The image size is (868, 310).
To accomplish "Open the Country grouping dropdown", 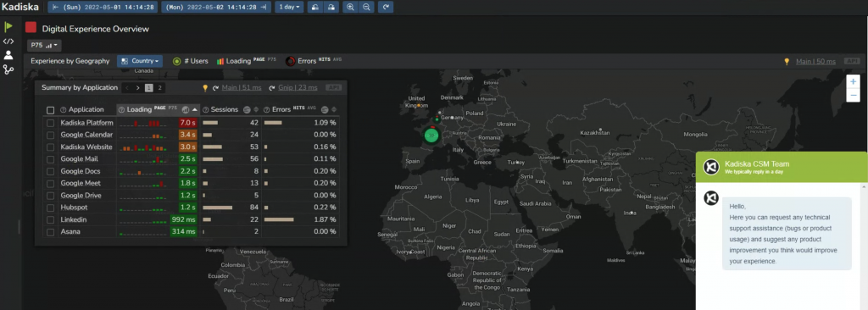I will point(140,62).
